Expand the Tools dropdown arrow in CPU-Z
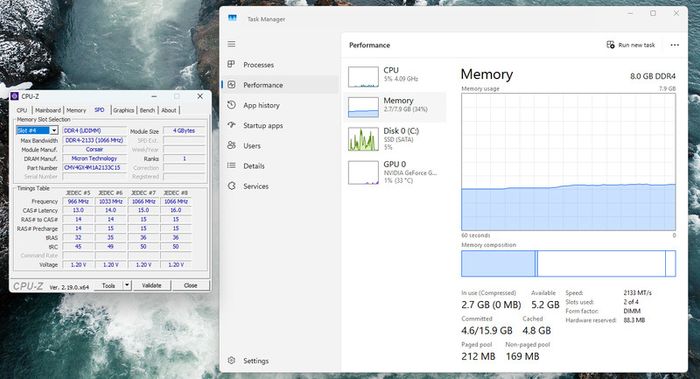The width and height of the screenshot is (700, 379). point(127,286)
